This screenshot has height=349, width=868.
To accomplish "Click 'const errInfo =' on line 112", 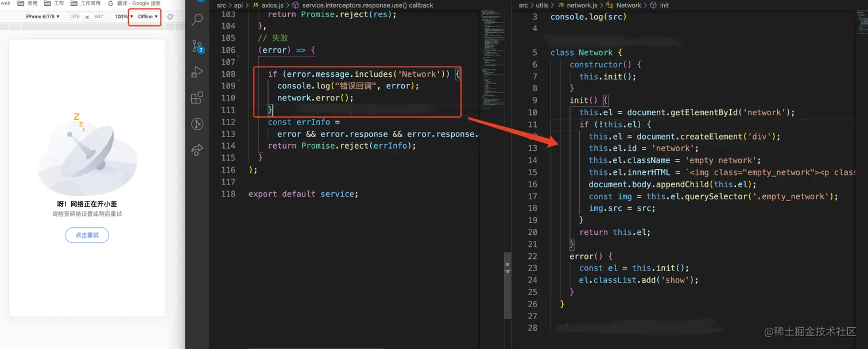I will tap(304, 122).
